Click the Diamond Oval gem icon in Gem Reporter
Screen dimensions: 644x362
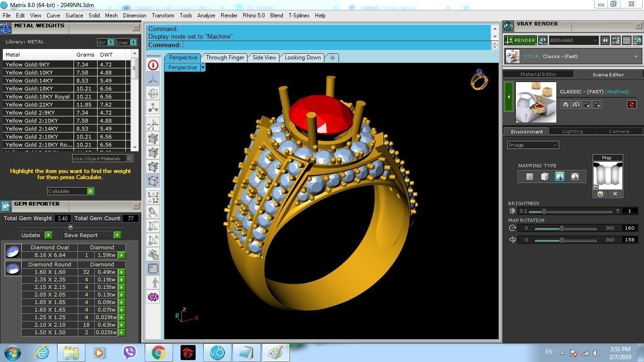point(13,251)
